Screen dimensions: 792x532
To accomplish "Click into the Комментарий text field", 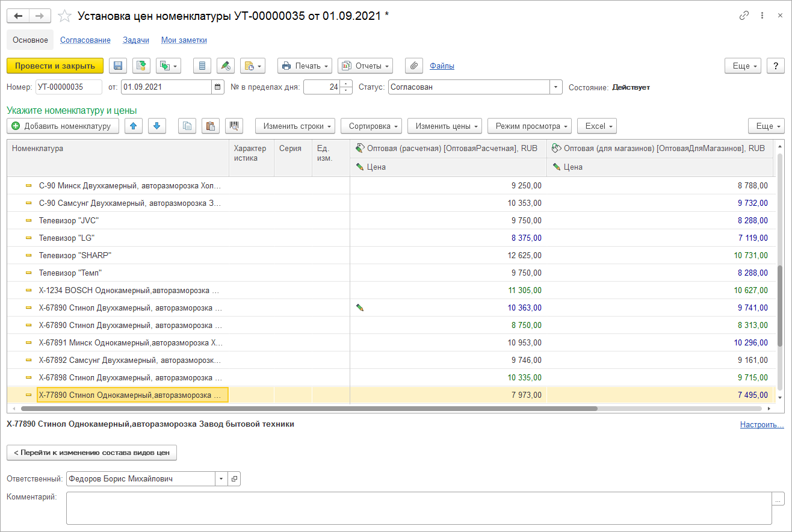I will pyautogui.click(x=418, y=508).
